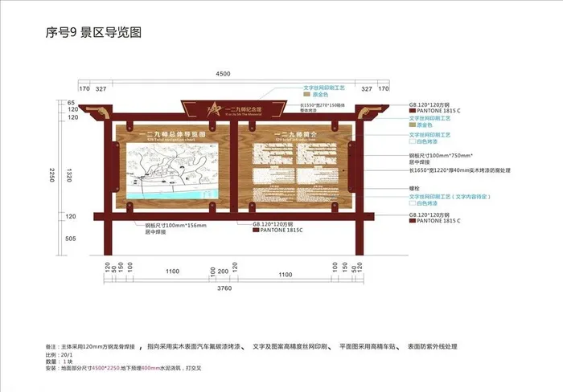Click the 钢板尺寸100mm*156mm callout under the map
The height and width of the screenshot is (392, 563).
[175, 225]
